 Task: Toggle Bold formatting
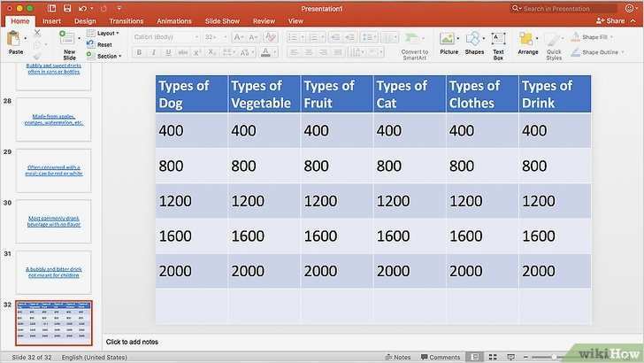tap(139, 52)
